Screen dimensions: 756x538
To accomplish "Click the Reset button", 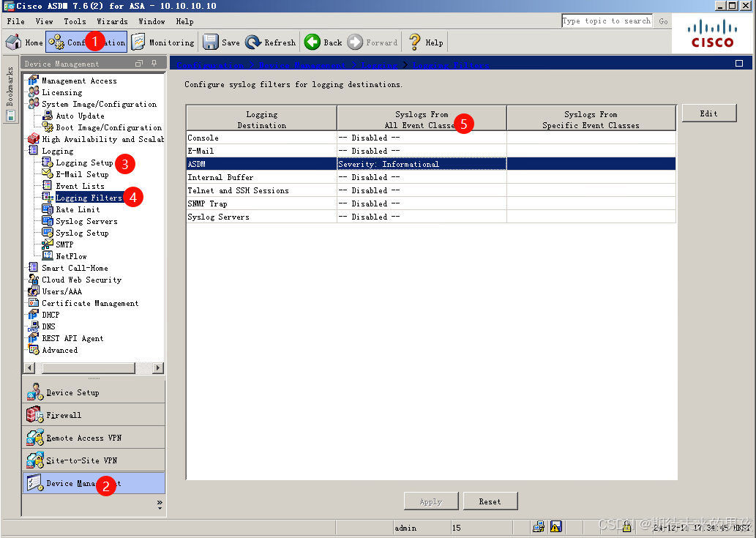I will pos(490,501).
